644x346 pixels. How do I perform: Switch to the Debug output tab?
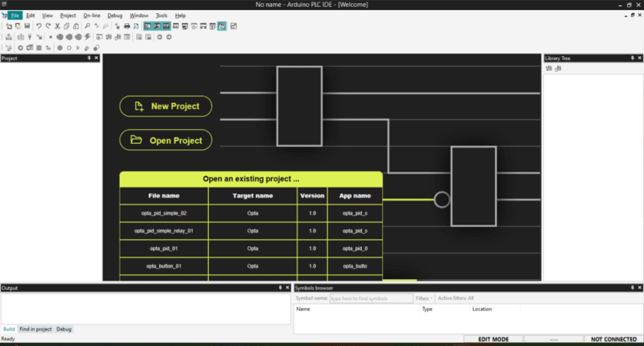coord(64,329)
